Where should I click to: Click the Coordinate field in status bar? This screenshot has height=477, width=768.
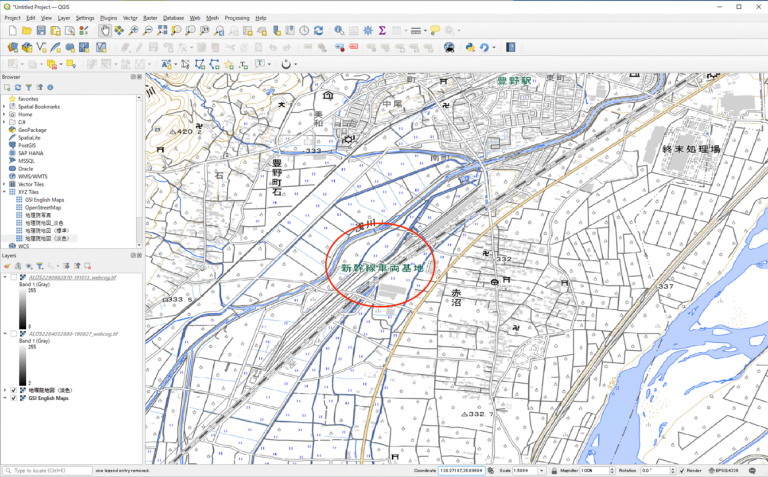[461, 471]
